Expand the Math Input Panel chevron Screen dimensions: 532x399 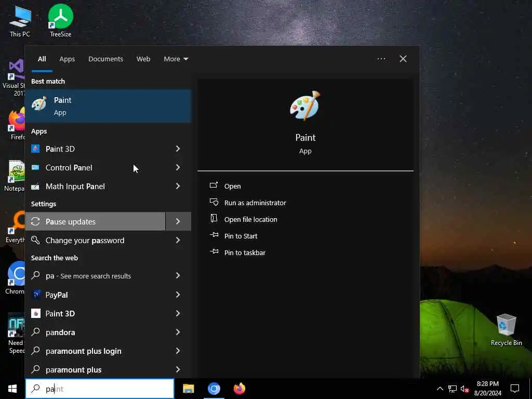(178, 186)
